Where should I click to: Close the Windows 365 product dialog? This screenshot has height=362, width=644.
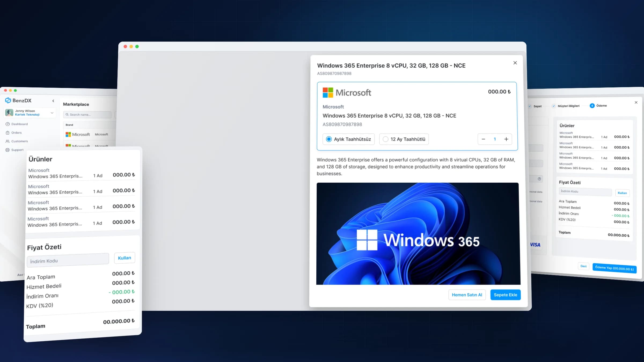pos(515,63)
